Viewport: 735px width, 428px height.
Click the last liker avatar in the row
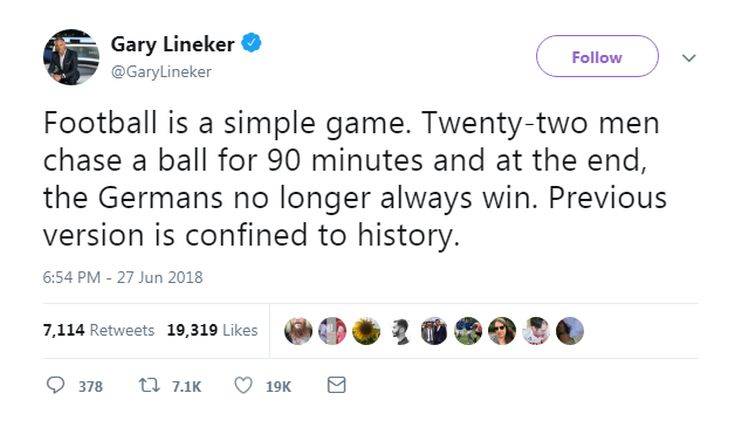(x=570, y=331)
